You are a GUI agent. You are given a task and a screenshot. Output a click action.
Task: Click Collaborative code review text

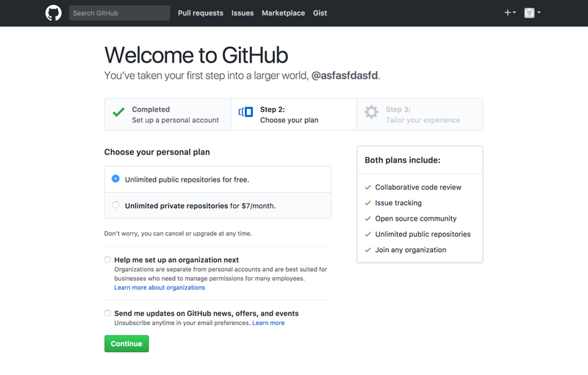(x=418, y=187)
